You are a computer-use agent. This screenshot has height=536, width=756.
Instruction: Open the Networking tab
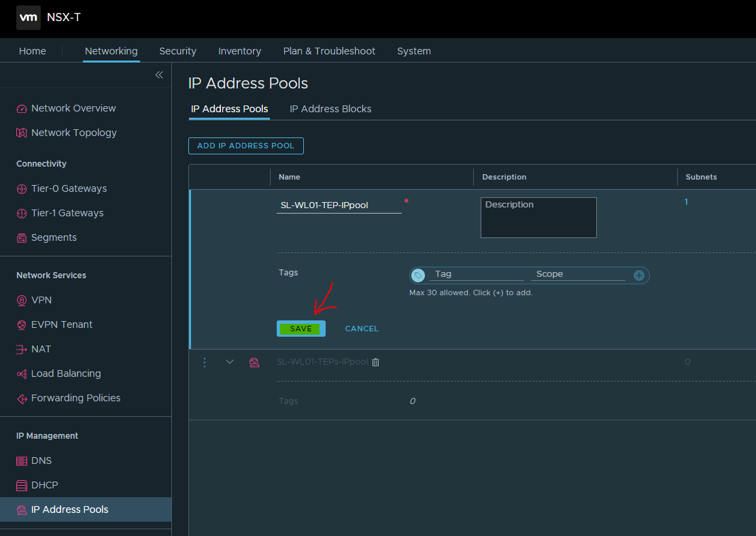point(111,51)
